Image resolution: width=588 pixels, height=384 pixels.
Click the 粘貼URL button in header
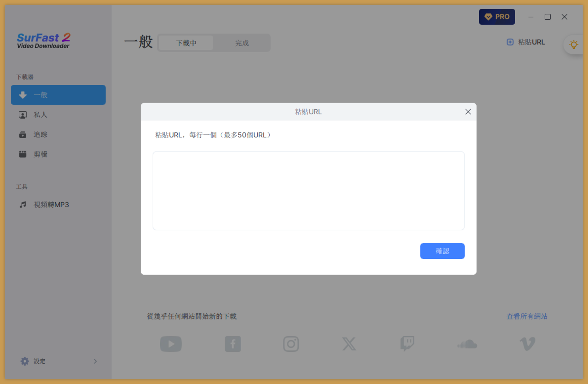[x=526, y=42]
